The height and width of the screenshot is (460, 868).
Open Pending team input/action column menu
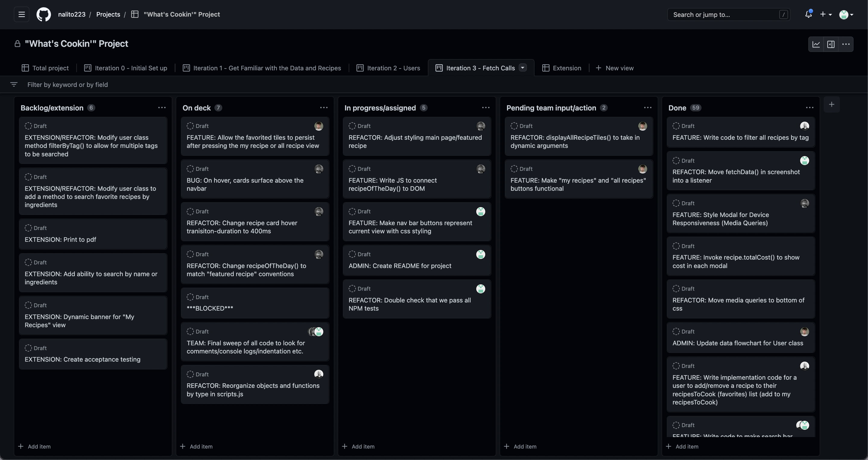[648, 107]
